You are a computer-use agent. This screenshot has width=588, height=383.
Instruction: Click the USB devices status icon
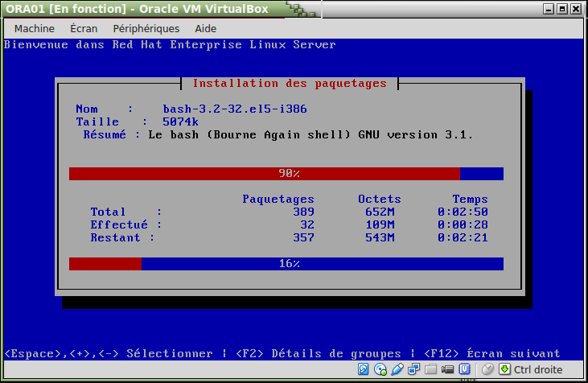pyautogui.click(x=397, y=369)
